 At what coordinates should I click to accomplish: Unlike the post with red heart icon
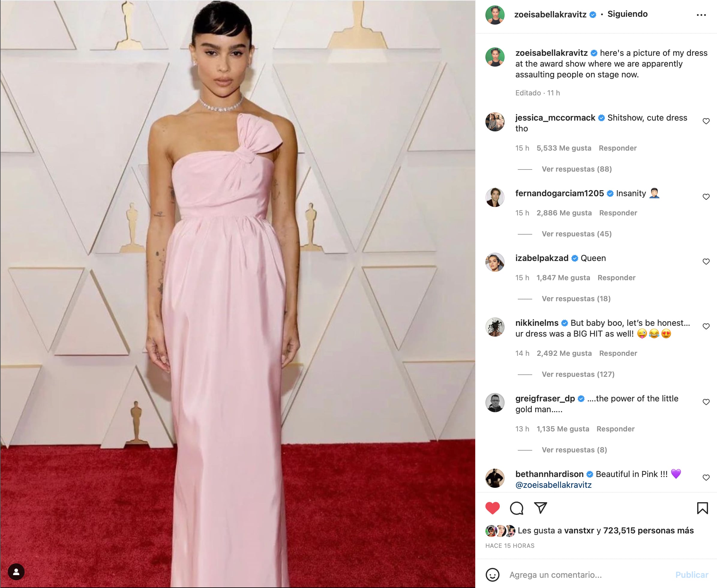click(x=493, y=508)
